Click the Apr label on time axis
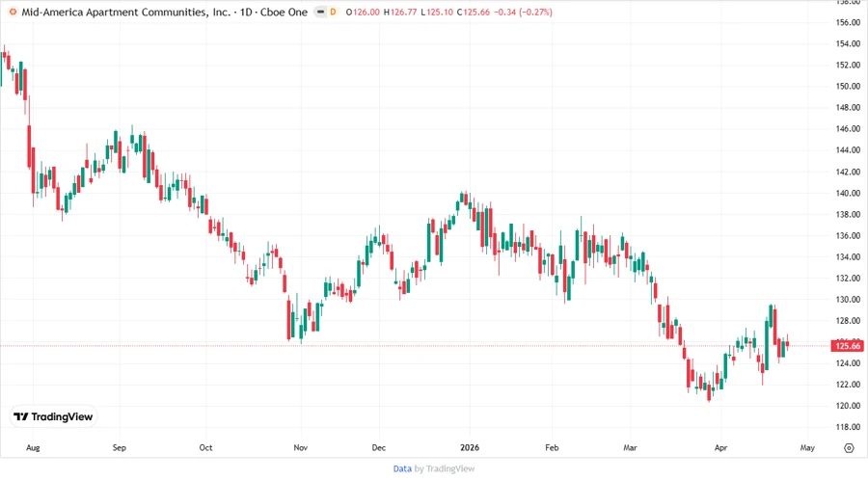 720,448
